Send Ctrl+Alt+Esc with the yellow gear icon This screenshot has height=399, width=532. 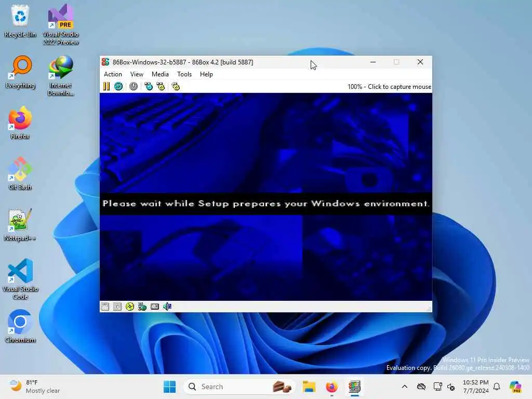pyautogui.click(x=161, y=87)
